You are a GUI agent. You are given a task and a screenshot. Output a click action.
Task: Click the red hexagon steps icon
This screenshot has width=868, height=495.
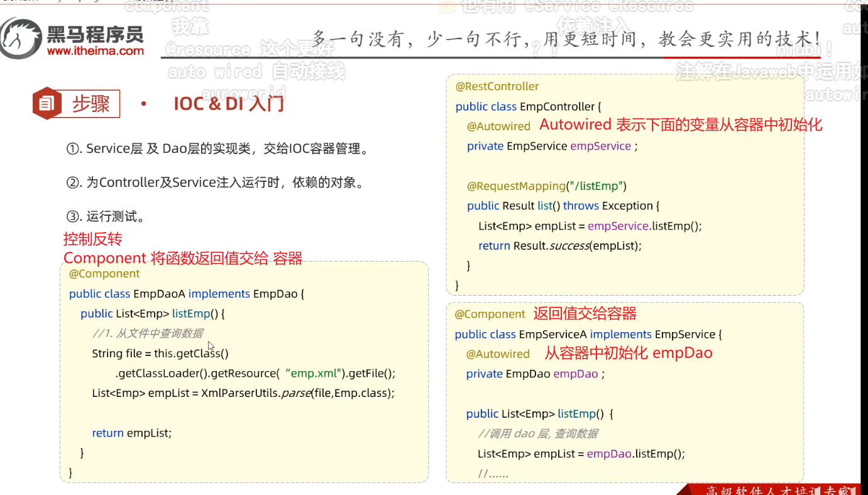[47, 103]
